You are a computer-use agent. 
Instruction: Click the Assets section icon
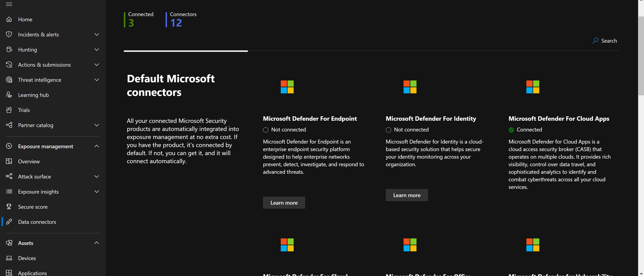coord(9,243)
